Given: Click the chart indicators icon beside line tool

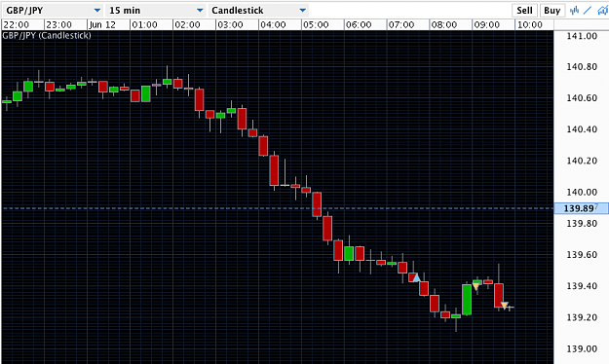Looking at the screenshot, I should [x=603, y=10].
